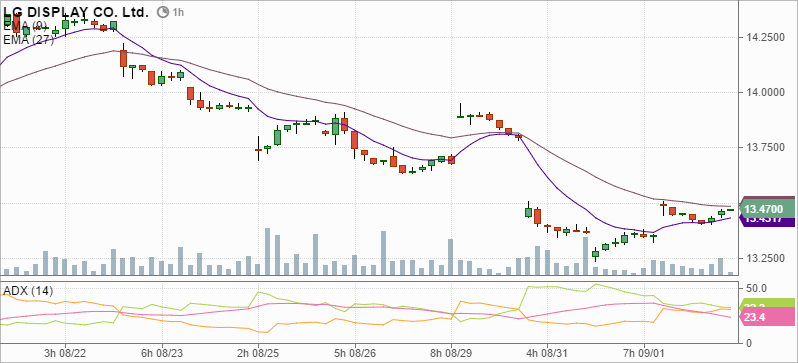This screenshot has width=798, height=363.
Task: Click the EMA (27) indicator label
Action: pyautogui.click(x=28, y=40)
